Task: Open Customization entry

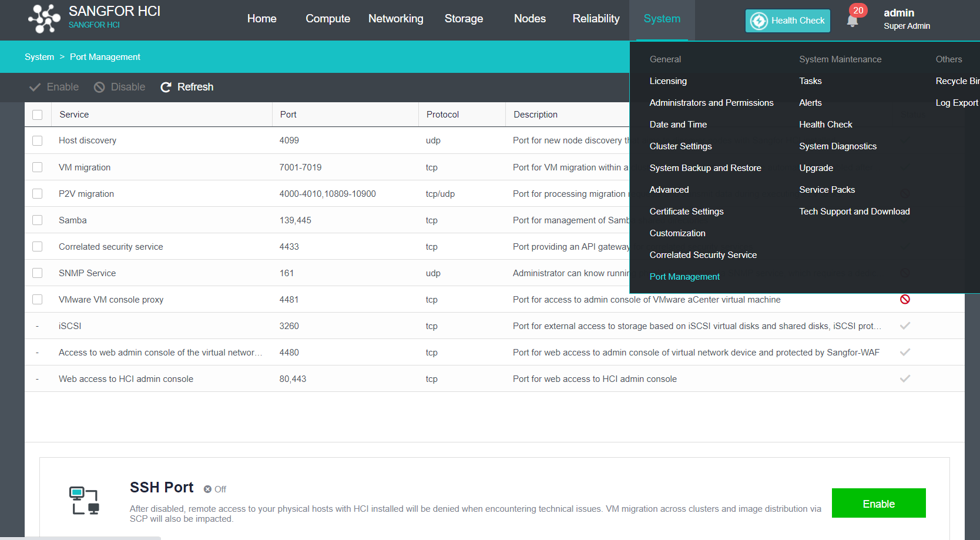Action: pyautogui.click(x=677, y=233)
